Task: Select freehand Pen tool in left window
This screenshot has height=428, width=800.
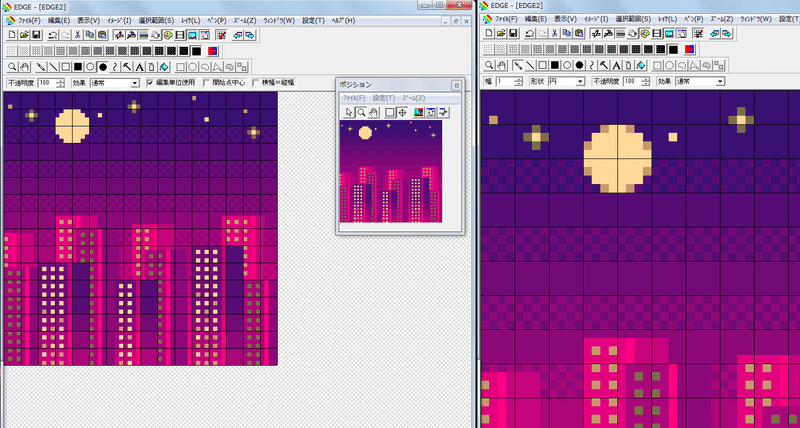Action: pos(41,67)
